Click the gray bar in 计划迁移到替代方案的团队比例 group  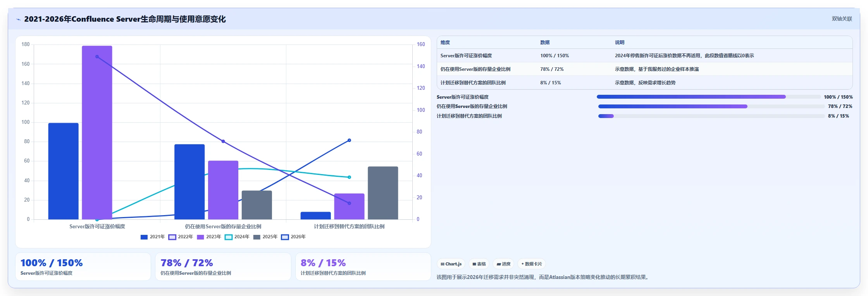(383, 193)
